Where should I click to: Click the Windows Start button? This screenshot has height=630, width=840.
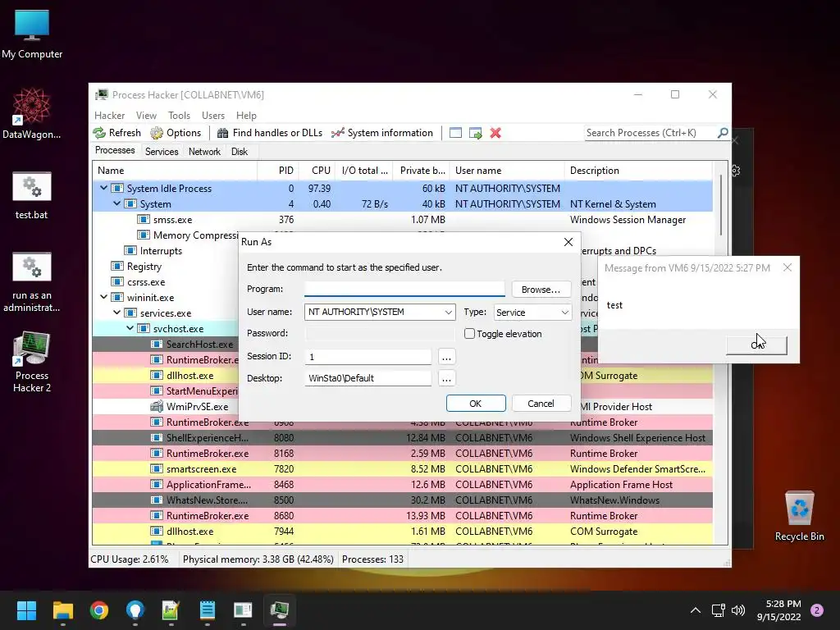pyautogui.click(x=26, y=610)
